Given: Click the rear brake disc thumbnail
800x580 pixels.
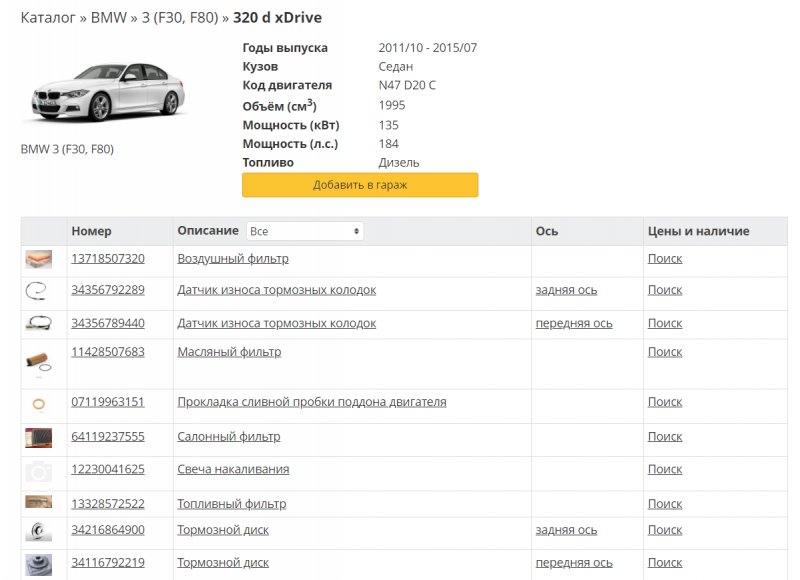Looking at the screenshot, I should click(x=39, y=531).
